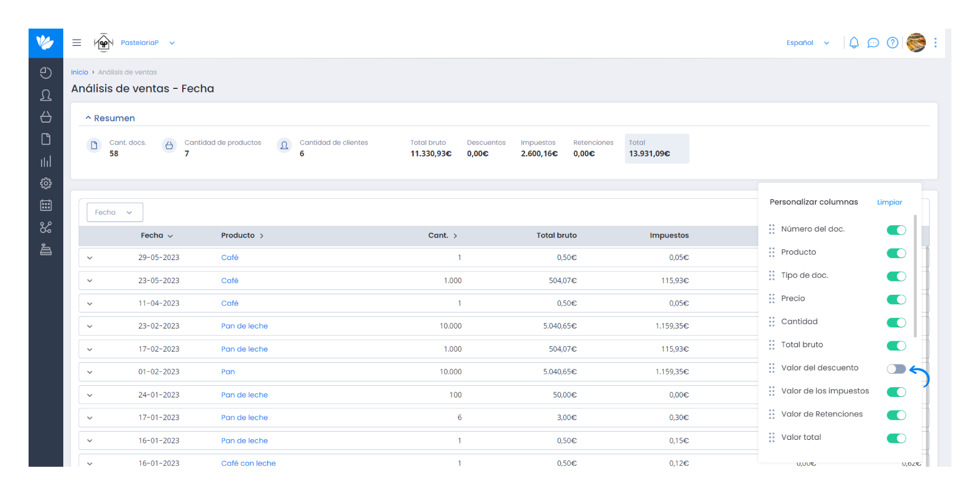This screenshot has height=495, width=980.
Task: Open the settings gear sidebar icon
Action: pos(46,183)
